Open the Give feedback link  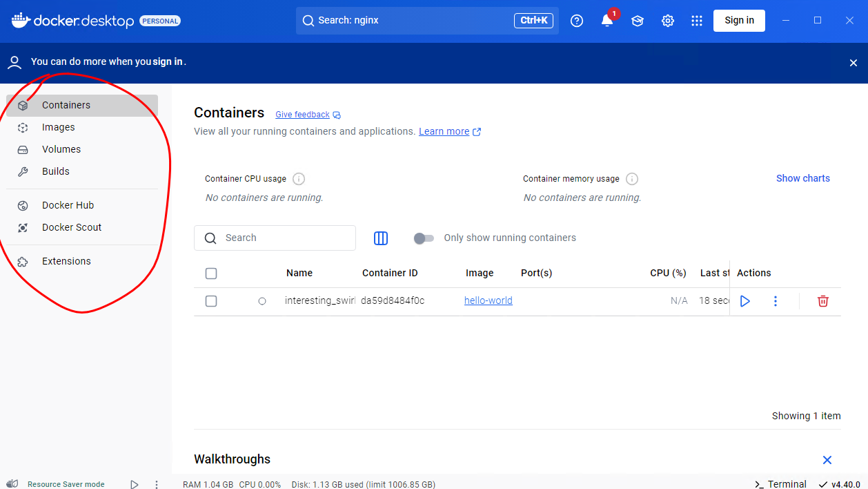tap(308, 115)
